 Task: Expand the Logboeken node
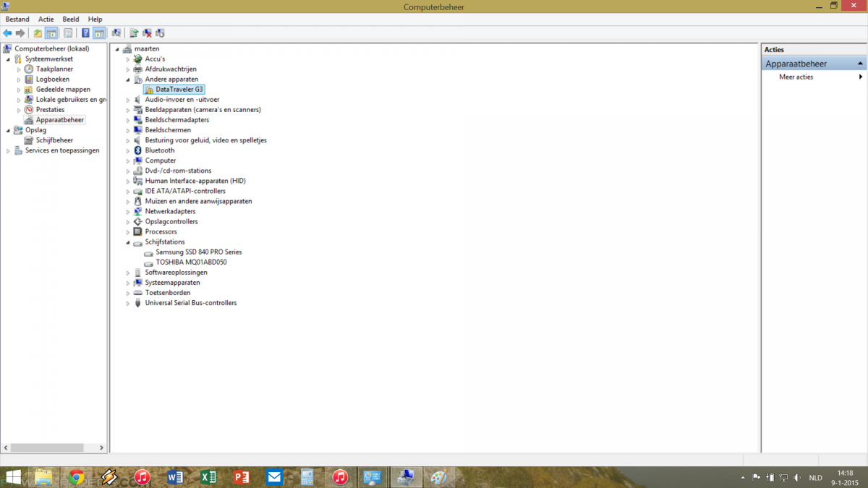pyautogui.click(x=19, y=79)
